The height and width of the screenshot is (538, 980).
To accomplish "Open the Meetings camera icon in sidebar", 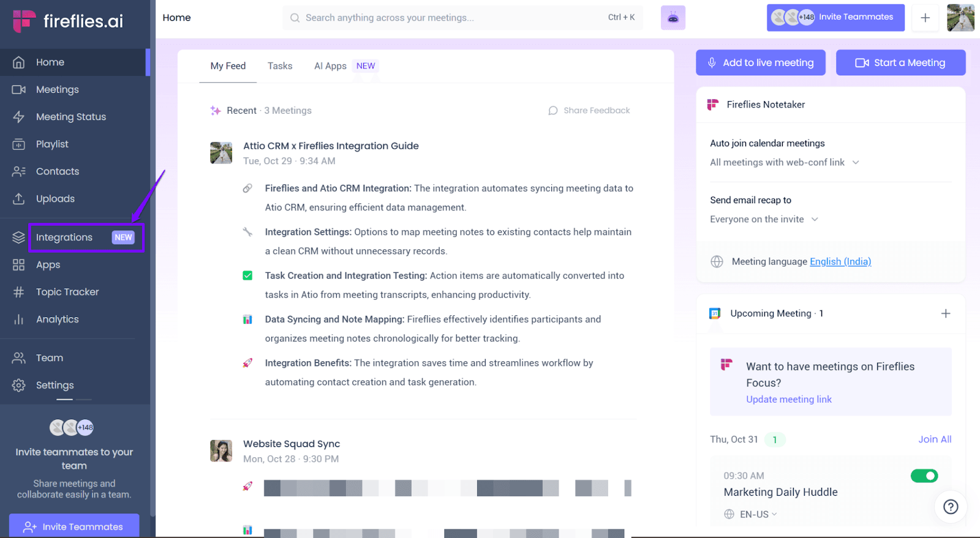I will click(19, 89).
